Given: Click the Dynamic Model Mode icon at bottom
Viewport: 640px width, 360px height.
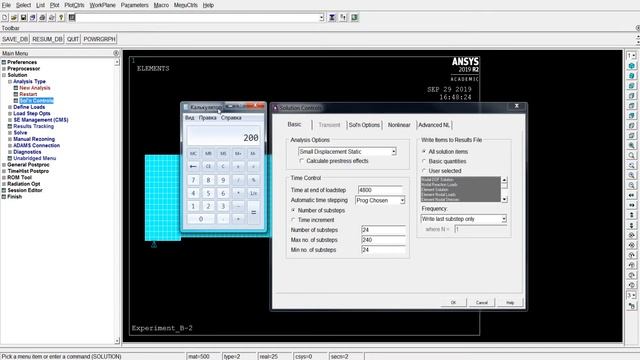Looking at the screenshot, I should click(x=631, y=306).
